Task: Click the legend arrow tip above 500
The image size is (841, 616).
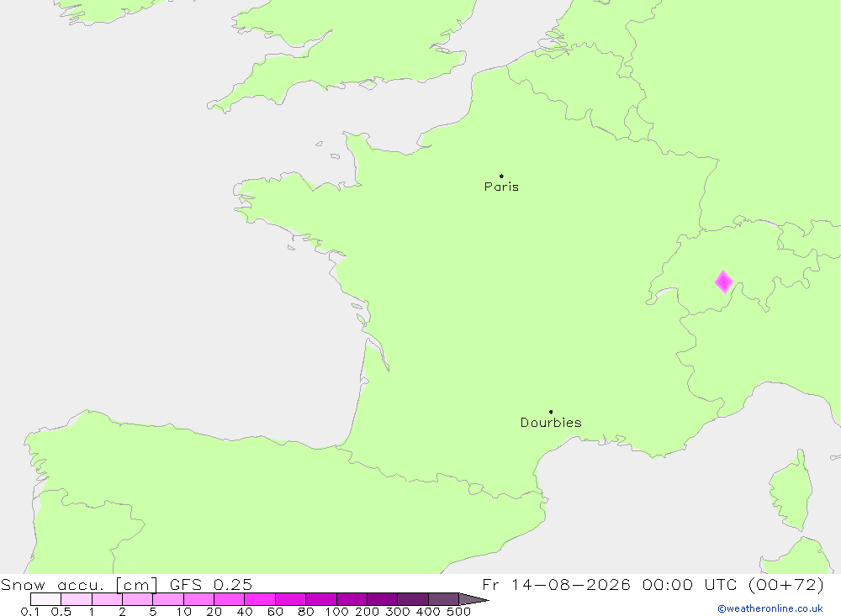Action: tap(473, 599)
